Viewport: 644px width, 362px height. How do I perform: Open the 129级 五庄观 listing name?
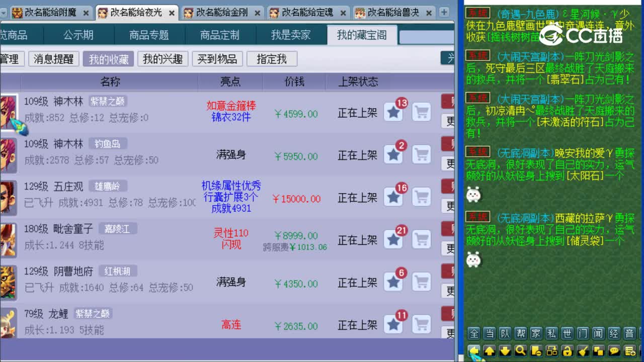coord(54,187)
